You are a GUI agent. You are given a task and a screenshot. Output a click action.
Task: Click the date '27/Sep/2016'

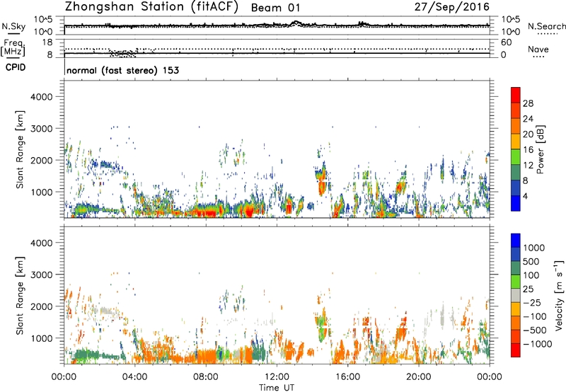point(452,7)
